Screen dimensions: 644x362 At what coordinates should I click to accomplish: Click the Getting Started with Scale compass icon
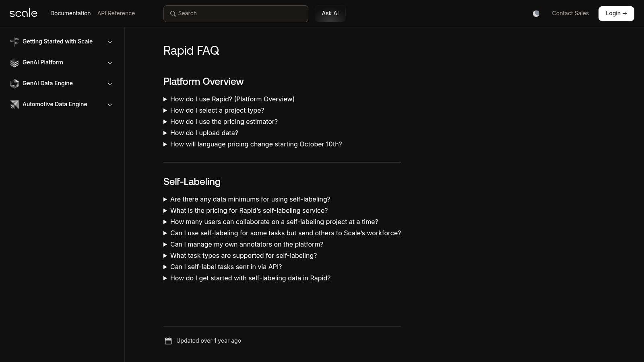(14, 41)
